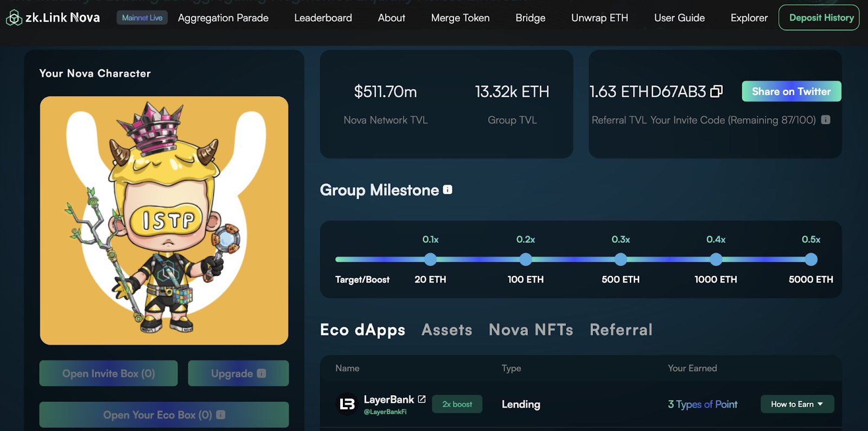Viewport: 868px width, 431px height.
Task: Click the 2x boost badge
Action: [x=457, y=404]
